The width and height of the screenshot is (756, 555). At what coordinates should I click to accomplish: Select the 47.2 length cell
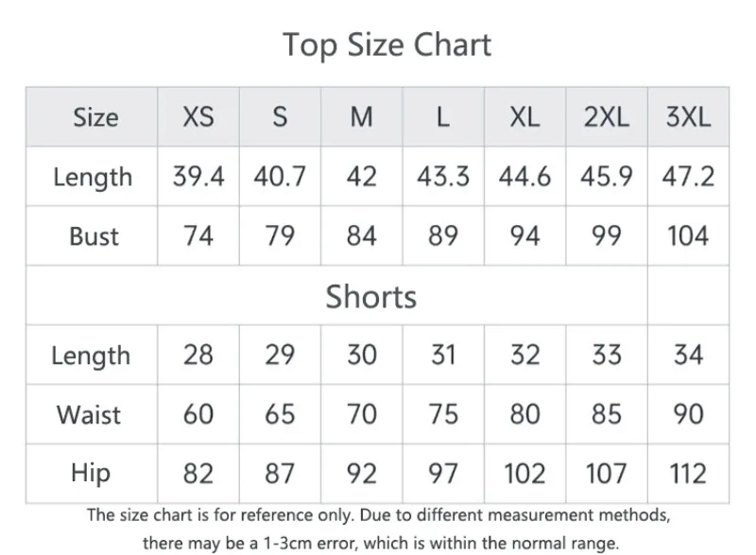click(688, 177)
